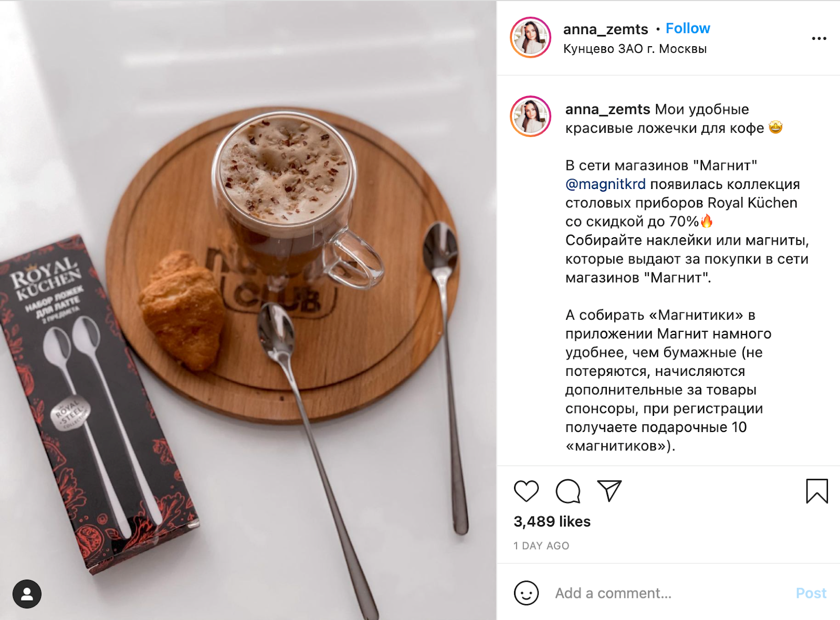
Task: Open comments via speech bubble icon
Action: (568, 491)
